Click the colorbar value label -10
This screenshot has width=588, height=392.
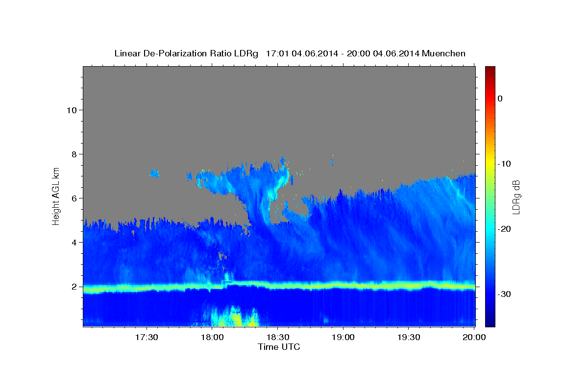pyautogui.click(x=504, y=164)
